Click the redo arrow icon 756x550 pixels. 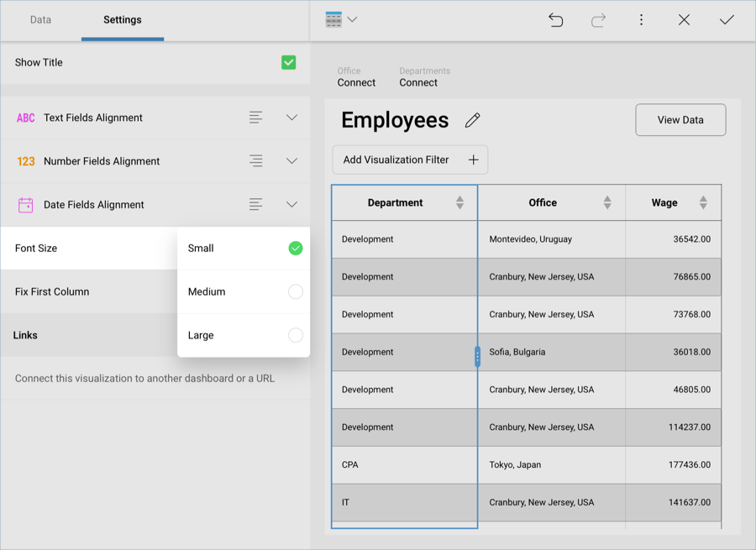coord(598,20)
